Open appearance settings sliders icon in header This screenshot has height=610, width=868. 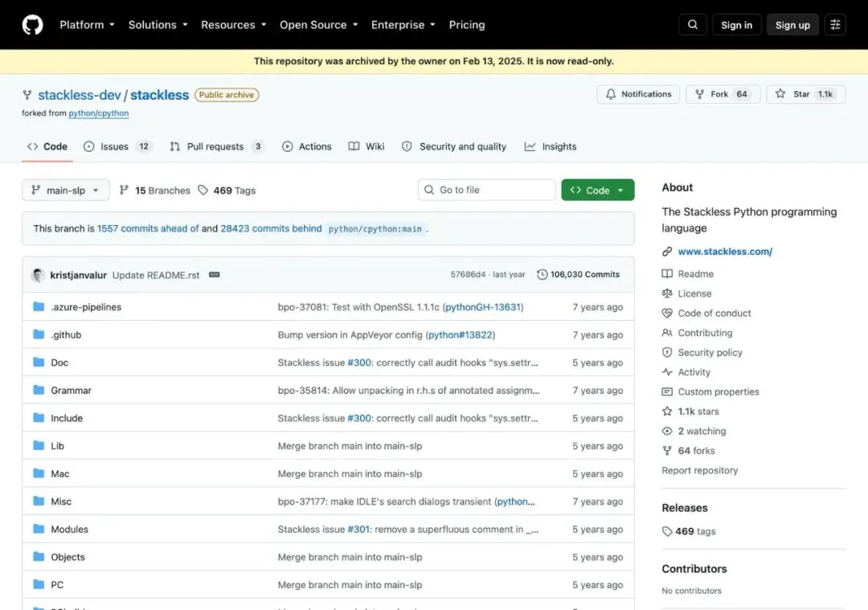pos(835,25)
